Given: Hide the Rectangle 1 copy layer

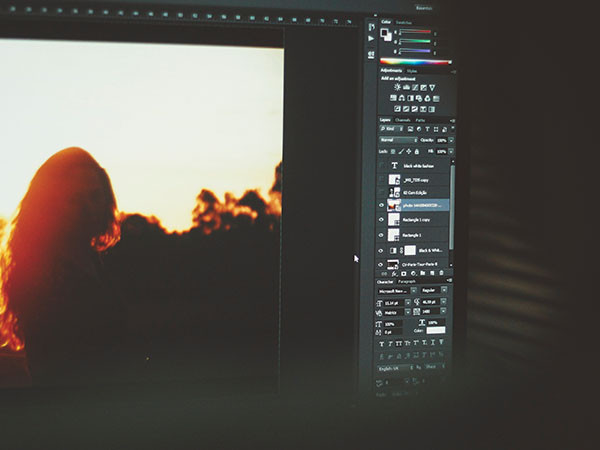Looking at the screenshot, I should tap(382, 219).
